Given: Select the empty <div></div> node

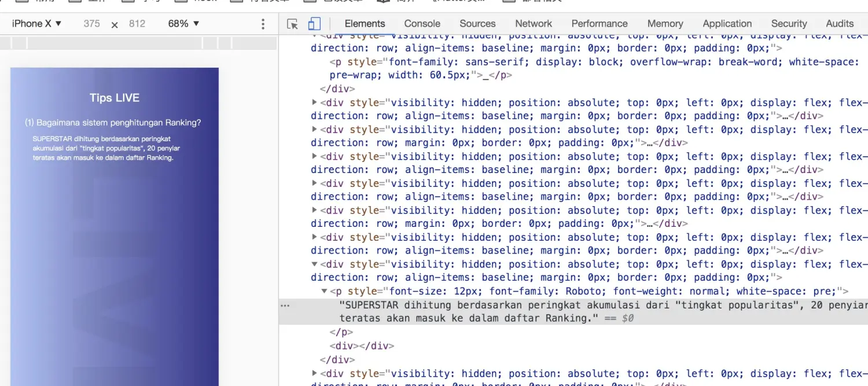Looking at the screenshot, I should coord(362,346).
